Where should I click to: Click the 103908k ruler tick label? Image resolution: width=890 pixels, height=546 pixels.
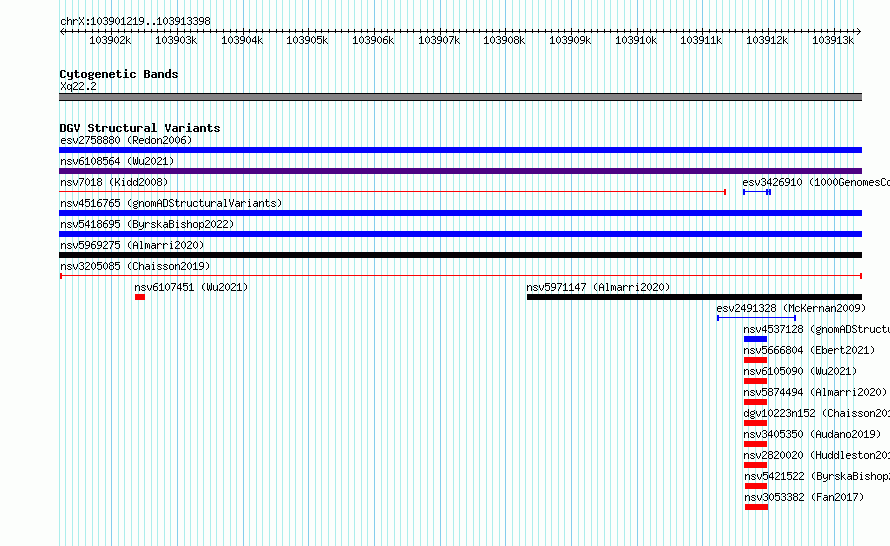(x=504, y=40)
